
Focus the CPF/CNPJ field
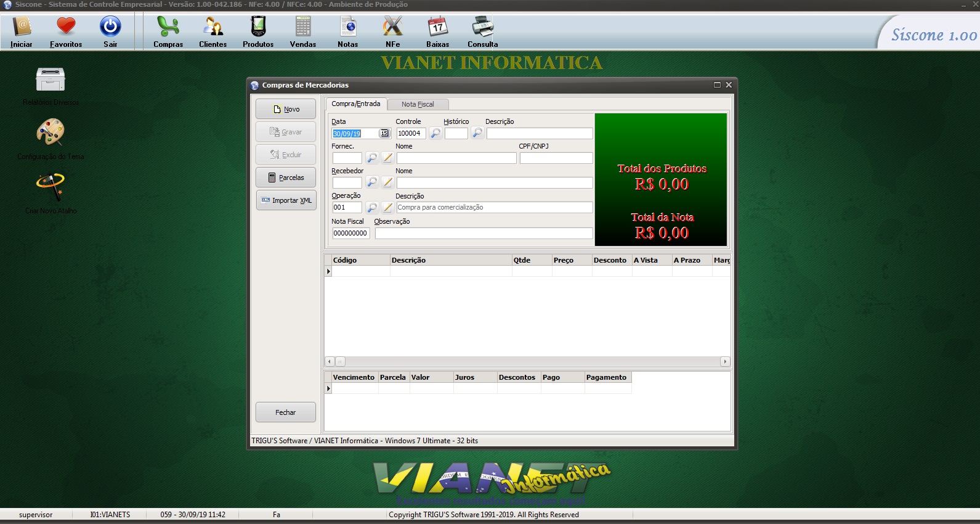556,158
